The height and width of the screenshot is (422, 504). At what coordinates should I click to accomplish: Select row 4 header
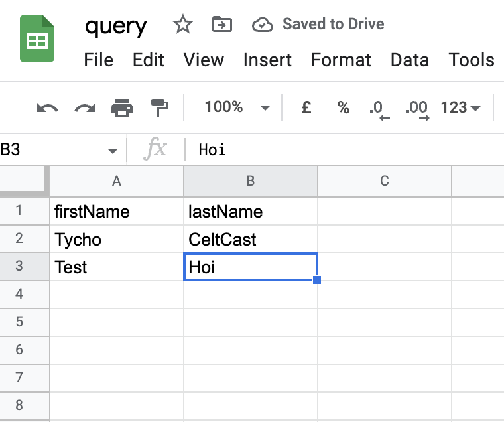click(x=25, y=295)
